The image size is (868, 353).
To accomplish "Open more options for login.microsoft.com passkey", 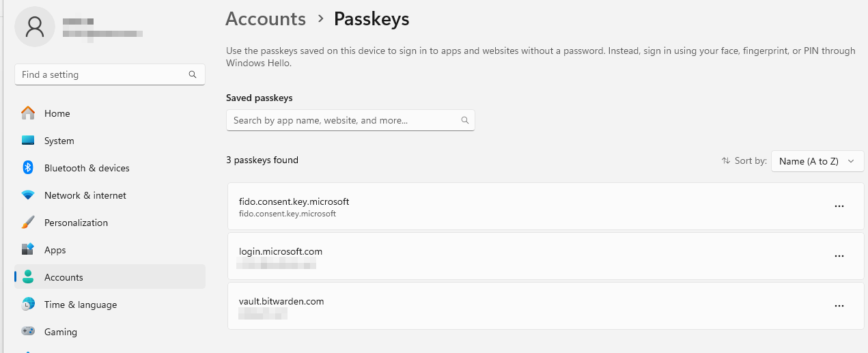I will pos(839,256).
